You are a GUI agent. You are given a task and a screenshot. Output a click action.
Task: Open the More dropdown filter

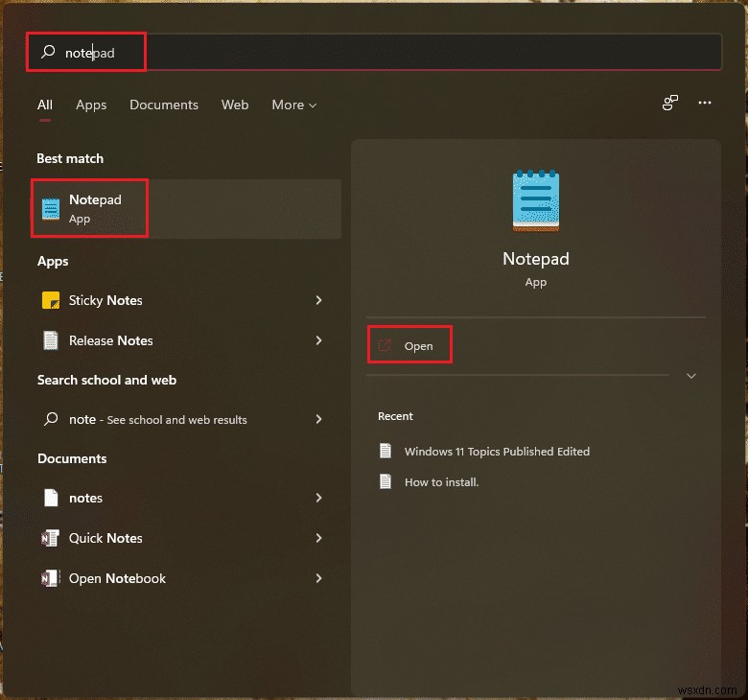coord(293,105)
